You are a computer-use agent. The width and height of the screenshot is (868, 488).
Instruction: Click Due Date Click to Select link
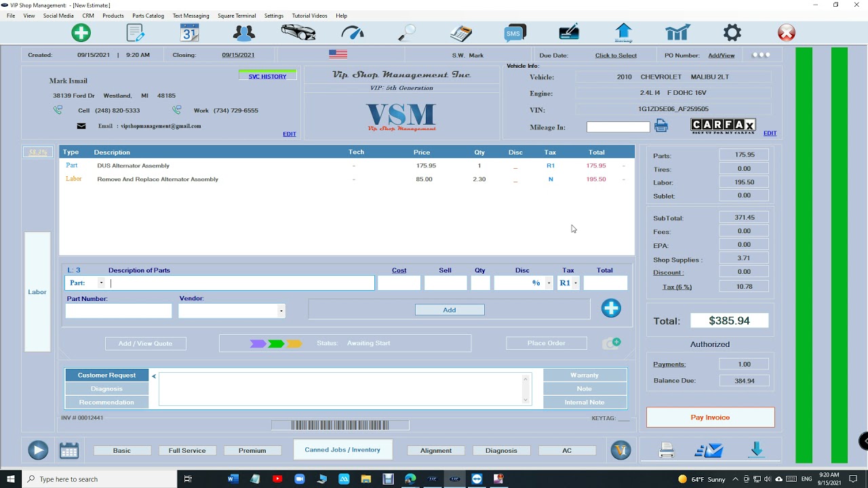tap(616, 55)
